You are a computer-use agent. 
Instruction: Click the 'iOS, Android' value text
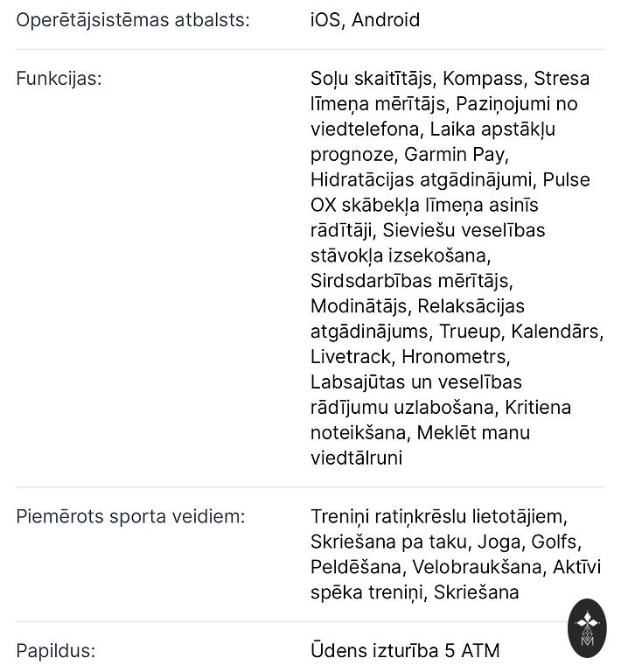[x=365, y=19]
